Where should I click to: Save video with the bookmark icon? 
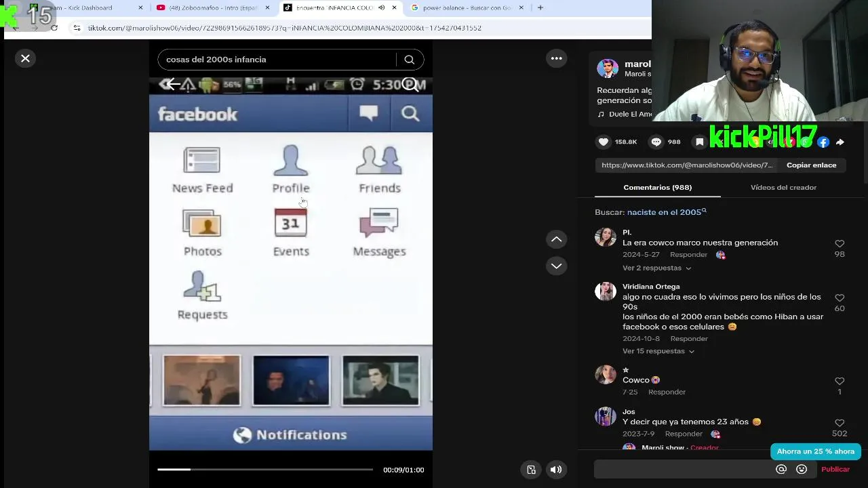point(699,142)
